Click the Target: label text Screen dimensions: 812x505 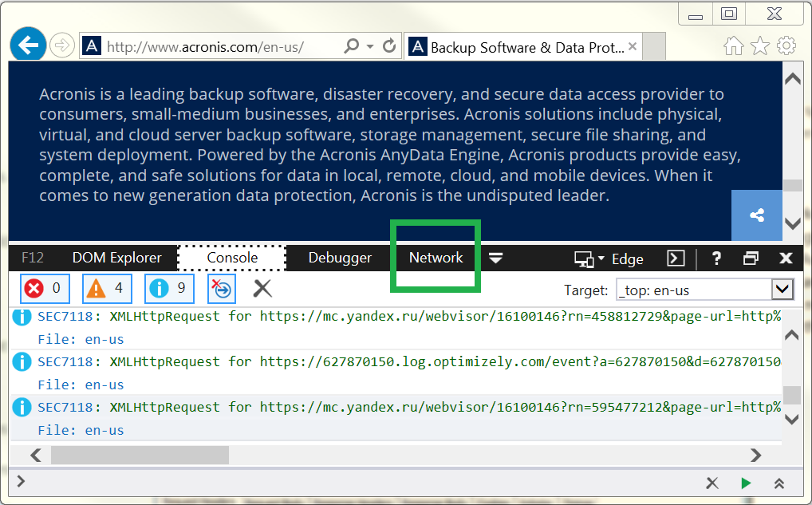point(585,290)
